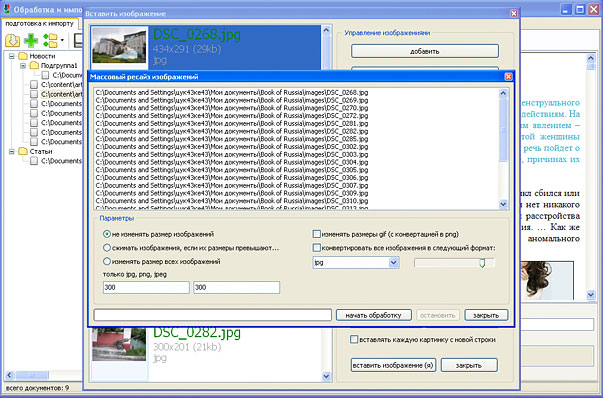Click начать обработку button
This screenshot has width=603, height=398.
pyautogui.click(x=373, y=315)
